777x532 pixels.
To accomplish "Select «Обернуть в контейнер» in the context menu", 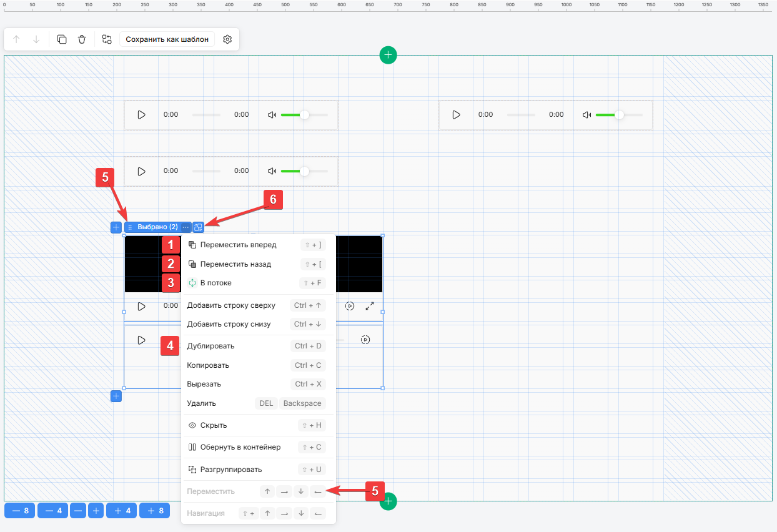I will pos(240,447).
